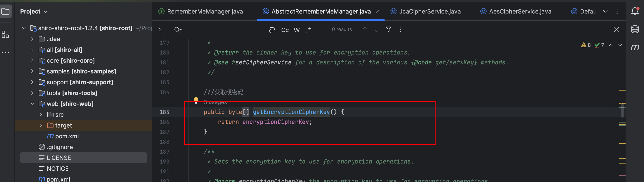Open the Structure tool window icon
644x182 pixels.
point(5,34)
